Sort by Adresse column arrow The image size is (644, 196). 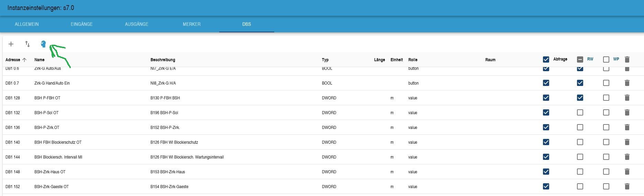tap(24, 60)
